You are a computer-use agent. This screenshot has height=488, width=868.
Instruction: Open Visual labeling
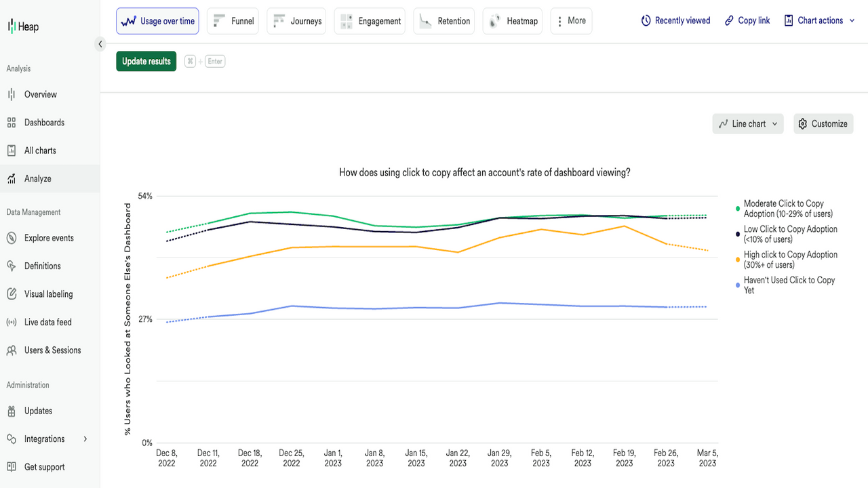point(49,294)
